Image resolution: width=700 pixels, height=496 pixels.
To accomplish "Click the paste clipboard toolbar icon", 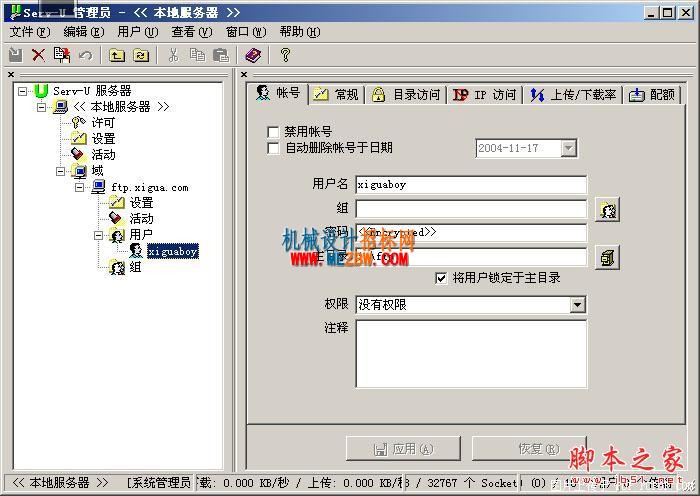I will coord(221,55).
